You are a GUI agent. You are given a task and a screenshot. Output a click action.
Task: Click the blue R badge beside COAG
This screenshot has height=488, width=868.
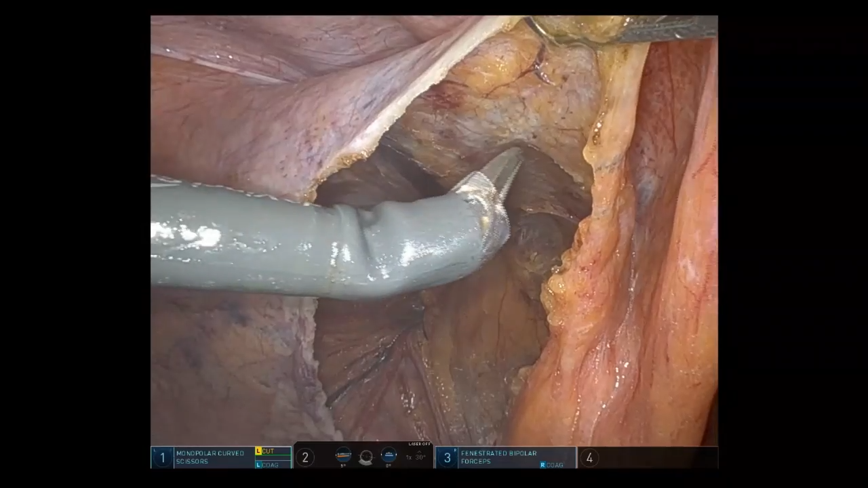point(543,465)
